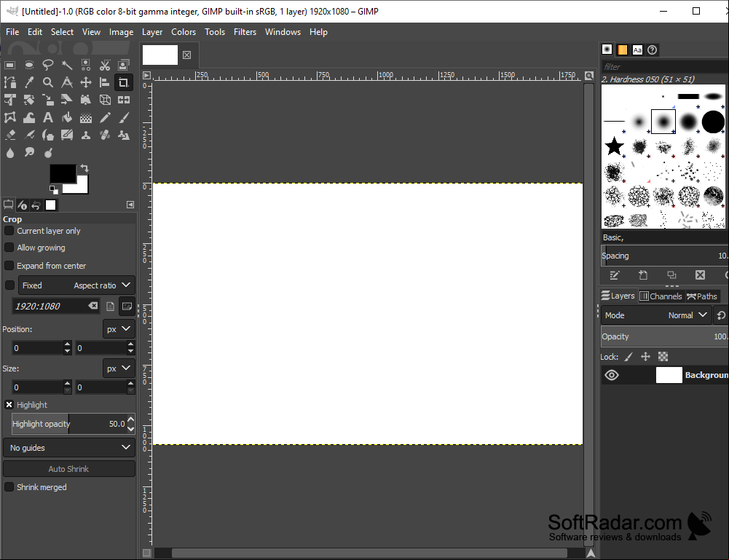
Task: Create a new brush
Action: tap(643, 275)
